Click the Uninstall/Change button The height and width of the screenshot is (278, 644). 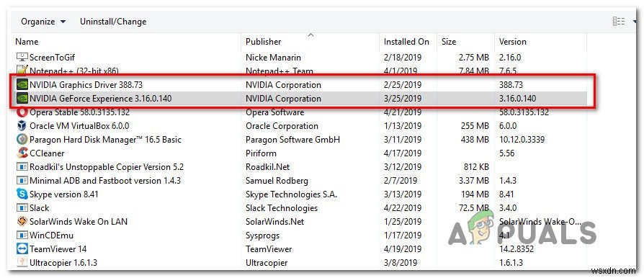(x=113, y=22)
